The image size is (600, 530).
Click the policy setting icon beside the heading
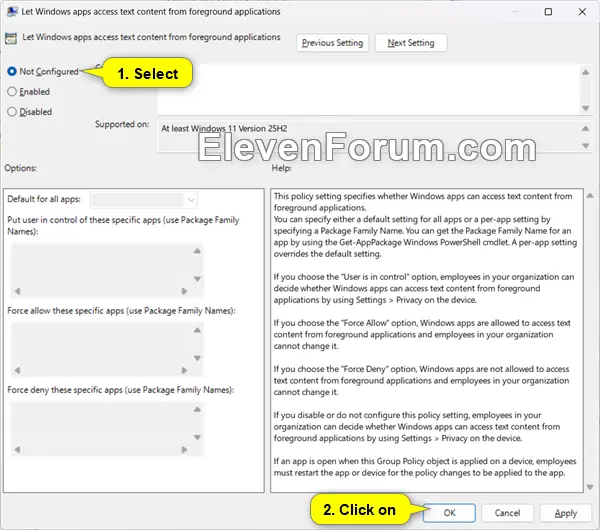11,38
